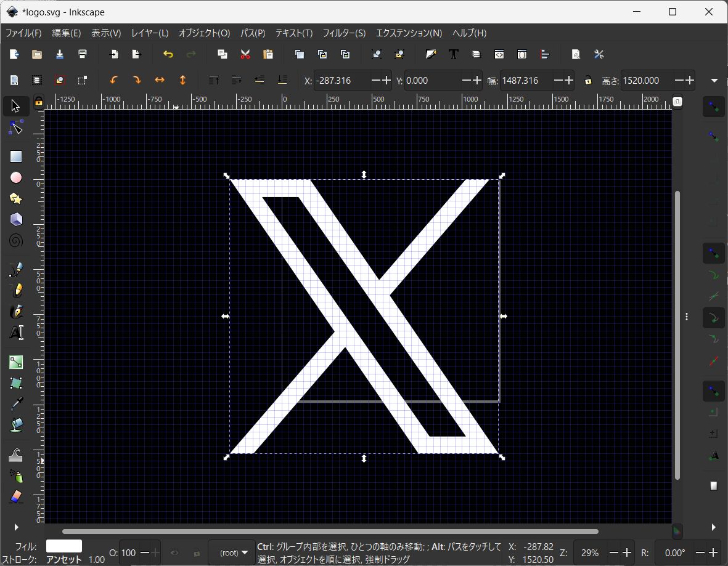Viewport: 728px width, 566px height.
Task: Open the オブジェクト(O) menu
Action: (204, 33)
